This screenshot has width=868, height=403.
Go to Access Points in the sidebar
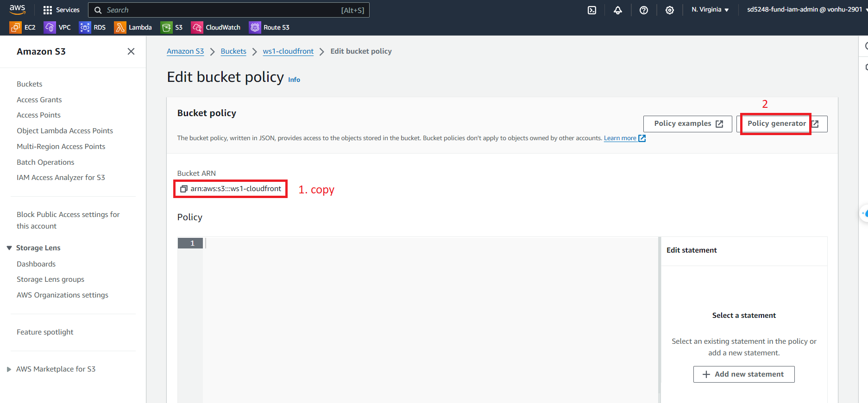pos(38,115)
